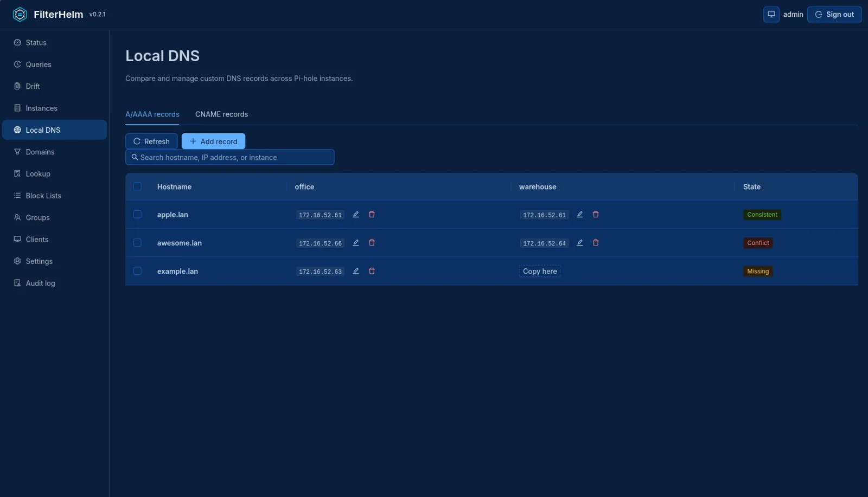868x497 pixels.
Task: Go to the Lookup page
Action: click(x=54, y=174)
